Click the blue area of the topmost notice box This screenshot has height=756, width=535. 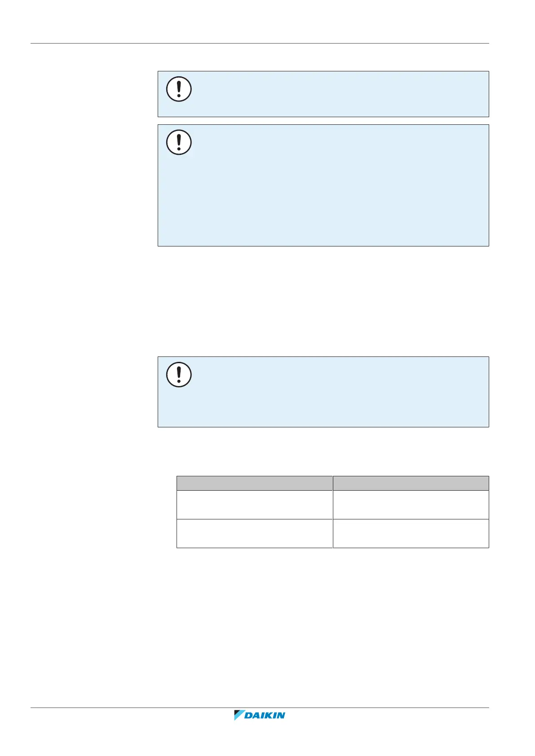tap(337, 94)
